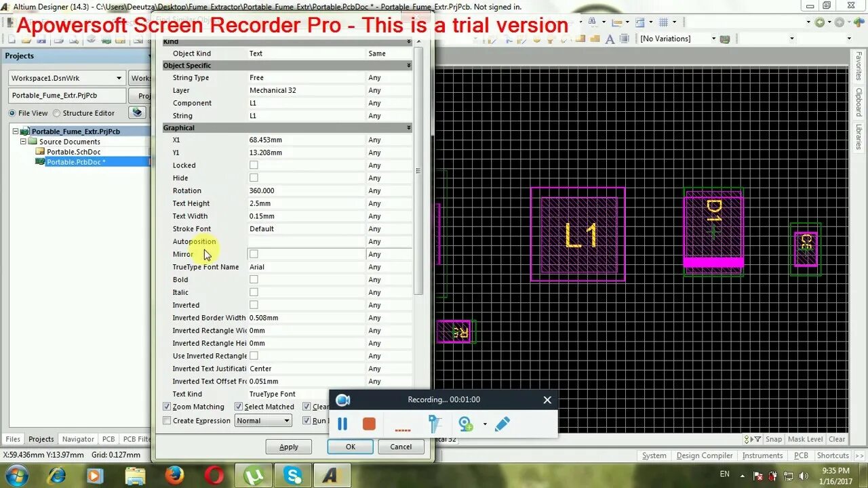Screen dimensions: 868x488
Task: Click the Snap status bar button
Action: coord(774,439)
